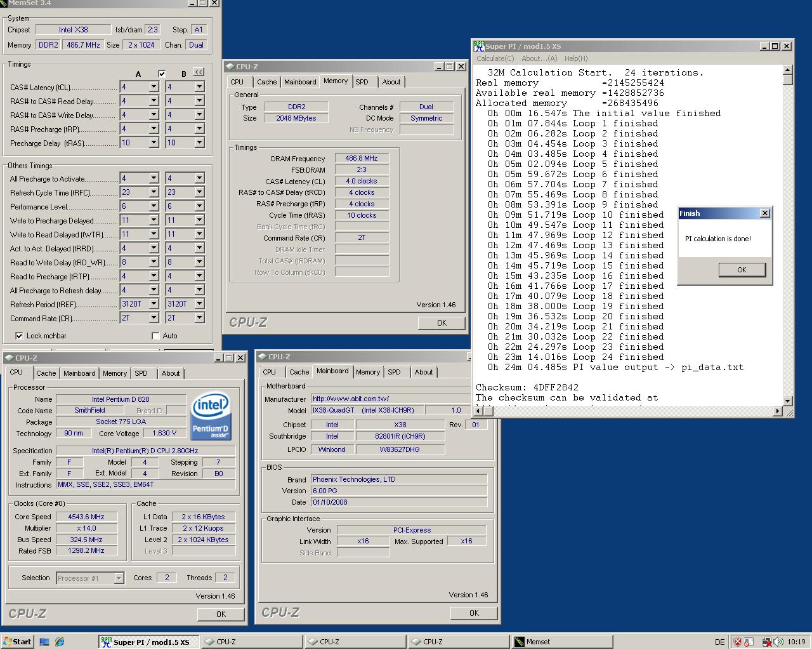The height and width of the screenshot is (650, 812).
Task: Click OK in processor CPU-Z window
Action: pos(221,614)
